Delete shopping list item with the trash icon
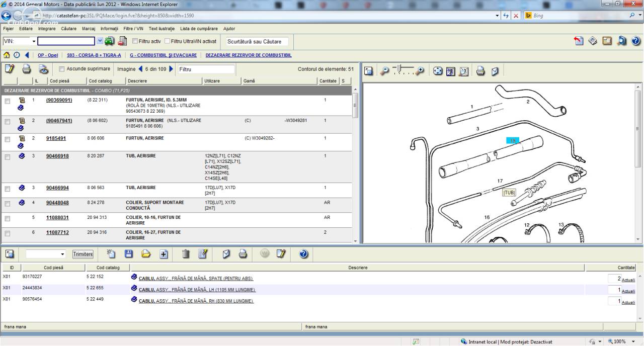 186,254
